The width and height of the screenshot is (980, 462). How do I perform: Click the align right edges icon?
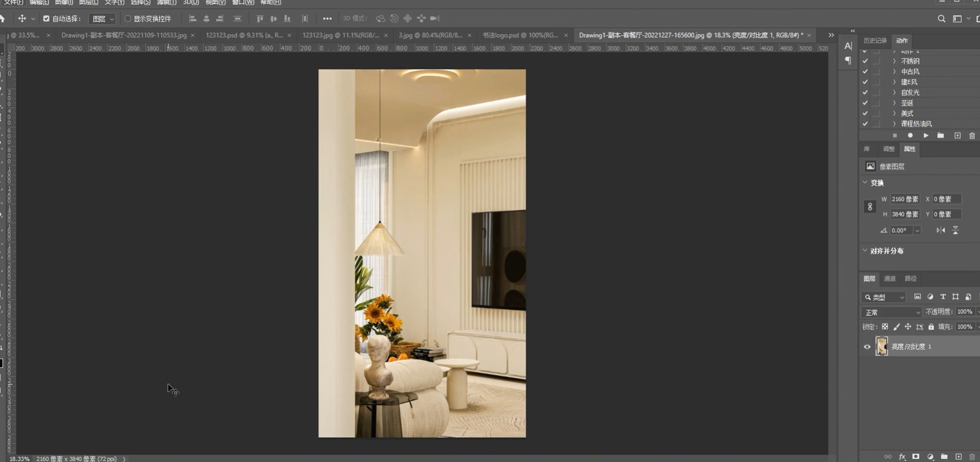pyautogui.click(x=220, y=18)
